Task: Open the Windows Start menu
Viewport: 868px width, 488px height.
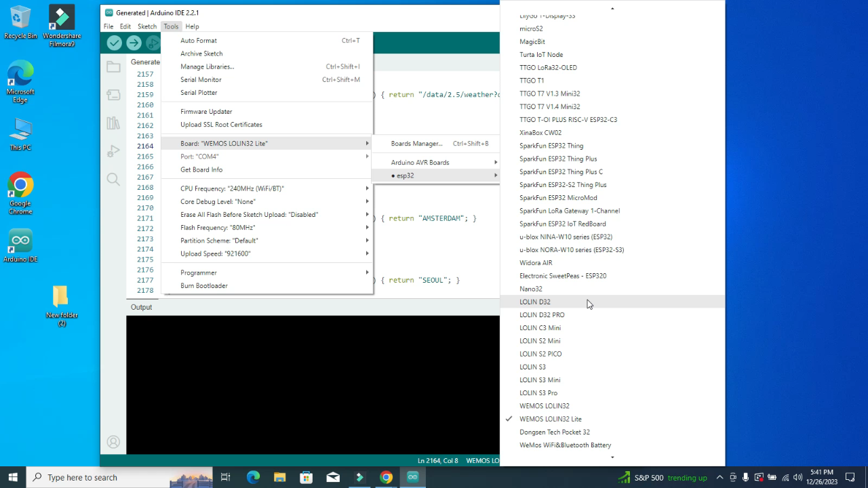Action: pyautogui.click(x=13, y=477)
